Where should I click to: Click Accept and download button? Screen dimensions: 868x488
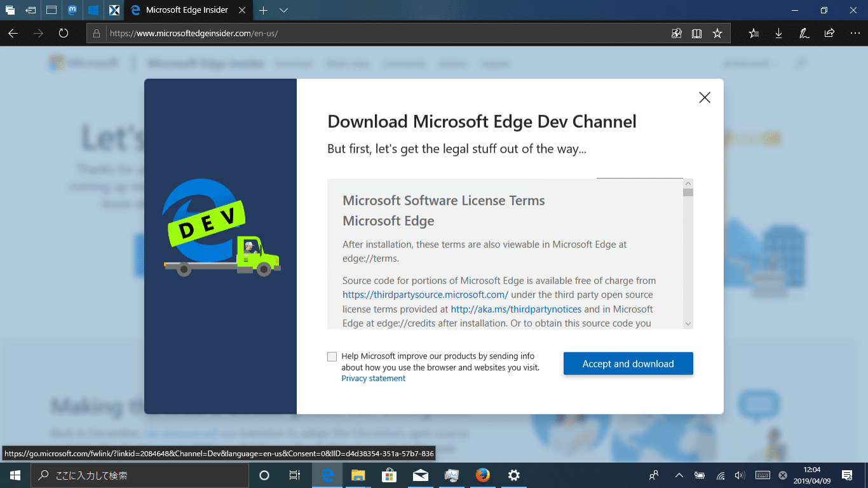(628, 363)
